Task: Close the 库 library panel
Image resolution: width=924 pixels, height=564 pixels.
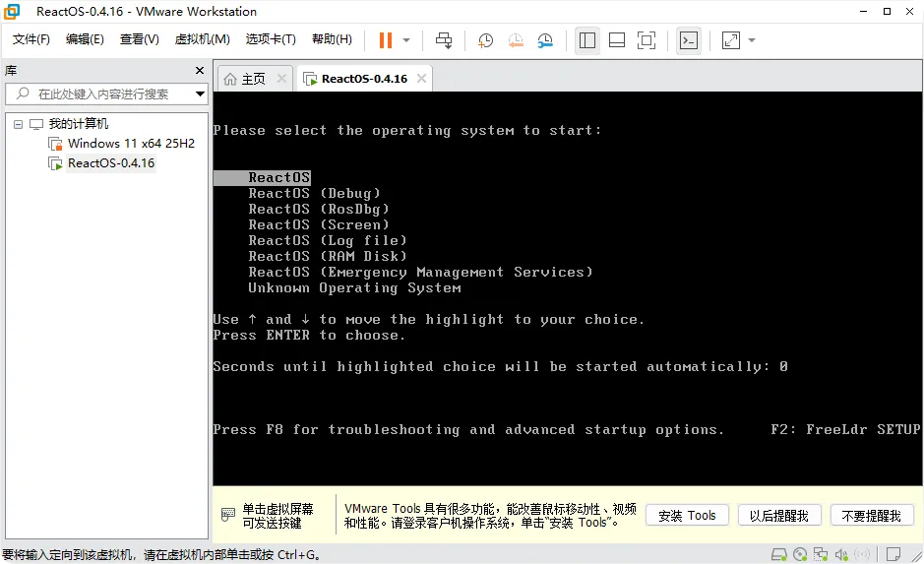Action: (200, 70)
